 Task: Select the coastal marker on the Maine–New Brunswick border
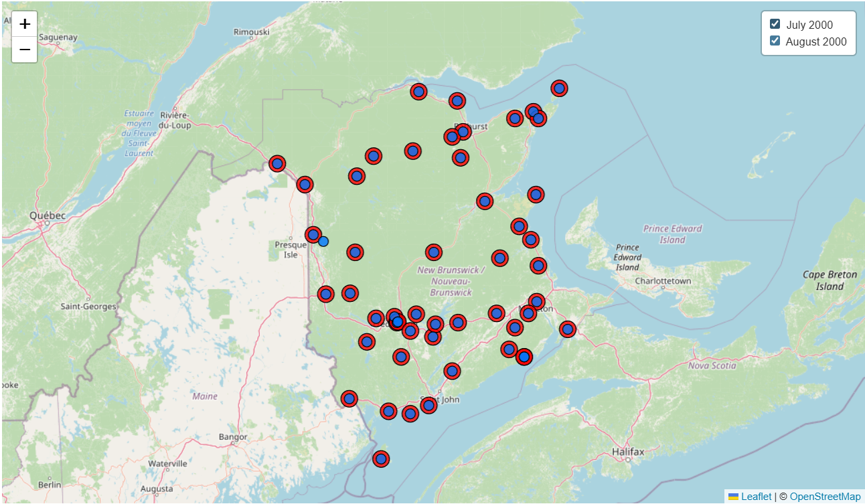349,399
